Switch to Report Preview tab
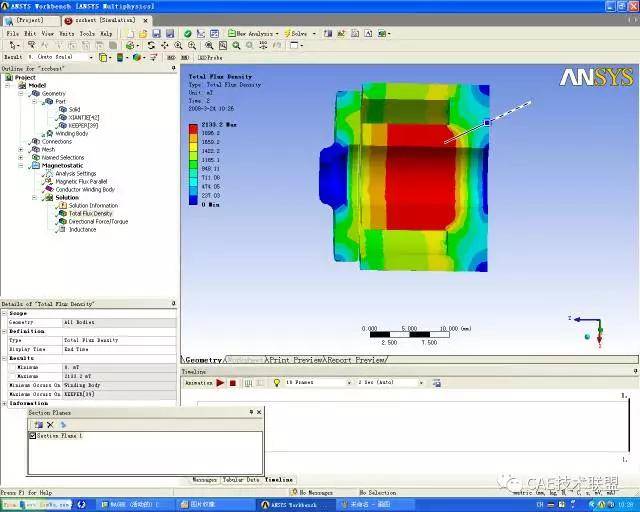Screen dimensions: 640x512 (x=355, y=360)
